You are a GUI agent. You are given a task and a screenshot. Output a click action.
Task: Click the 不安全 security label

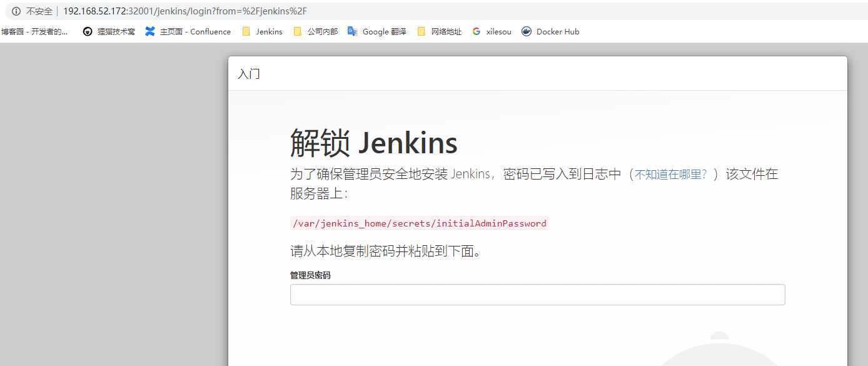tap(39, 11)
